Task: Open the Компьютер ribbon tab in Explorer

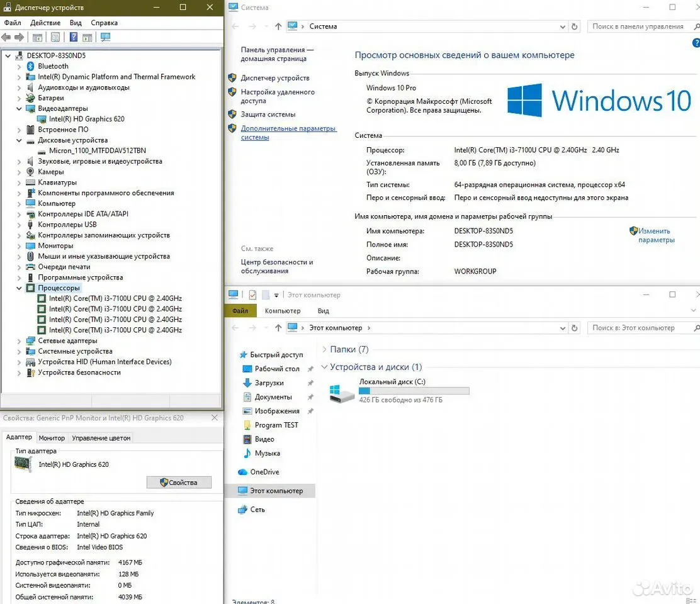Action: (x=283, y=311)
